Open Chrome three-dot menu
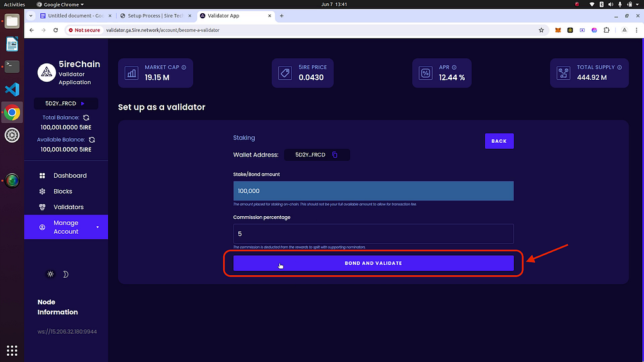Screen dimensions: 644x362 tap(636, 30)
